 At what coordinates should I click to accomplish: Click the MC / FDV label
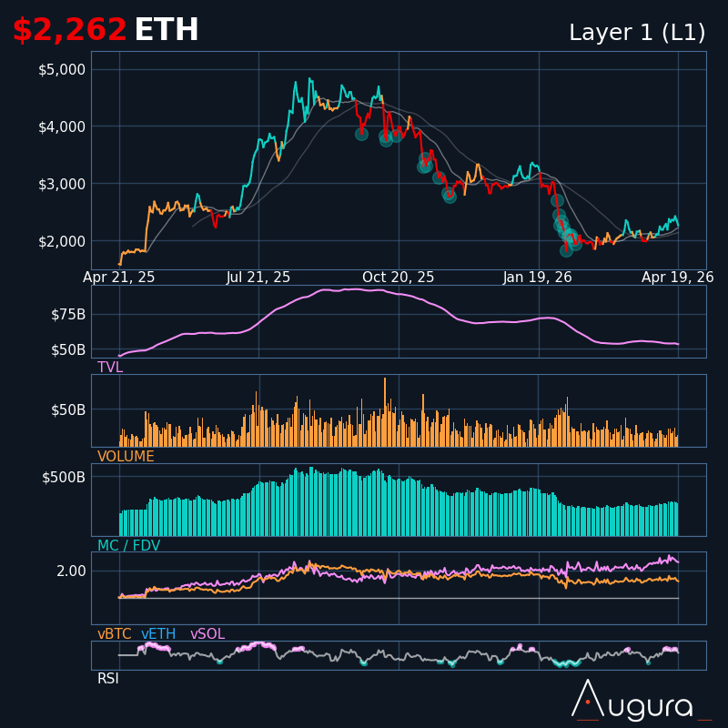click(128, 545)
